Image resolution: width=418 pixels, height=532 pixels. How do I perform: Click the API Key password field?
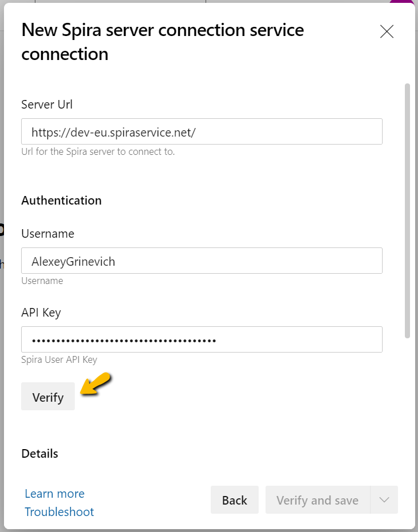point(202,339)
